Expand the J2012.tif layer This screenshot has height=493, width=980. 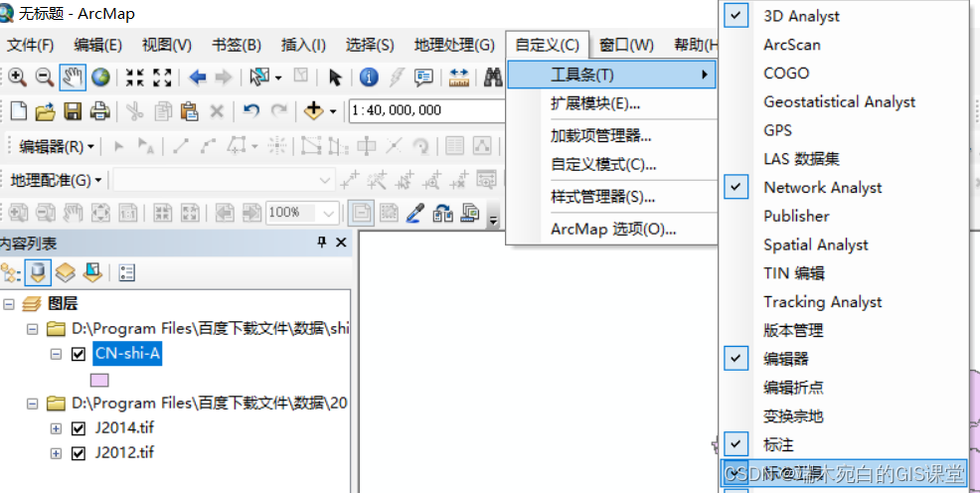[x=57, y=453]
